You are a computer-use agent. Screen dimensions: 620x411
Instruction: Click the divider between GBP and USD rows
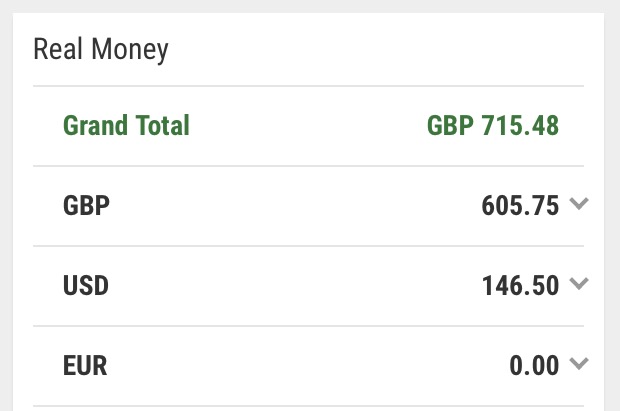coord(308,246)
